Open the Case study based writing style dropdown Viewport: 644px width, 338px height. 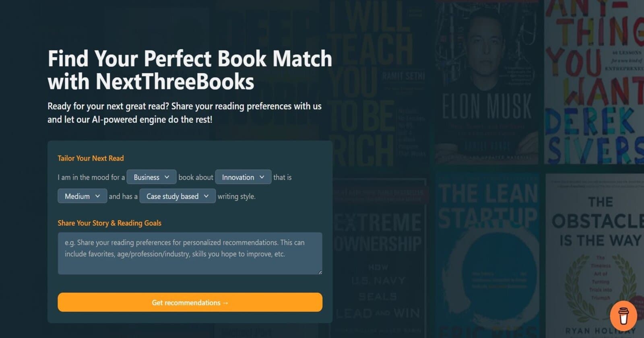(177, 196)
